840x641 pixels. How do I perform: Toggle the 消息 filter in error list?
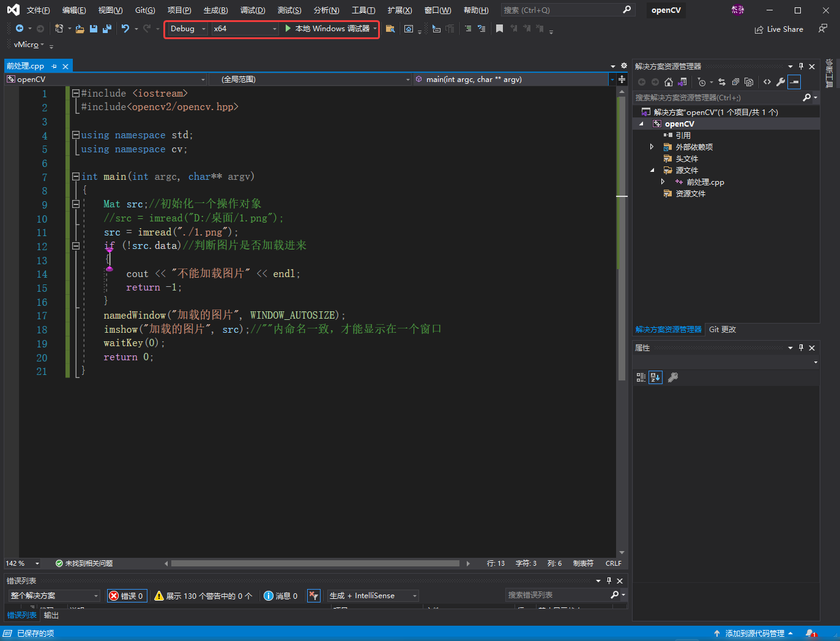(281, 595)
